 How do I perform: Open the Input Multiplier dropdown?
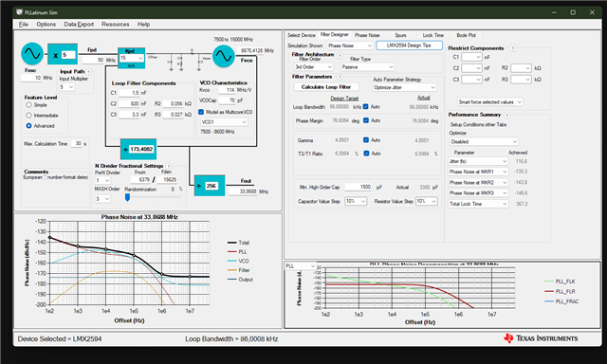point(66,87)
